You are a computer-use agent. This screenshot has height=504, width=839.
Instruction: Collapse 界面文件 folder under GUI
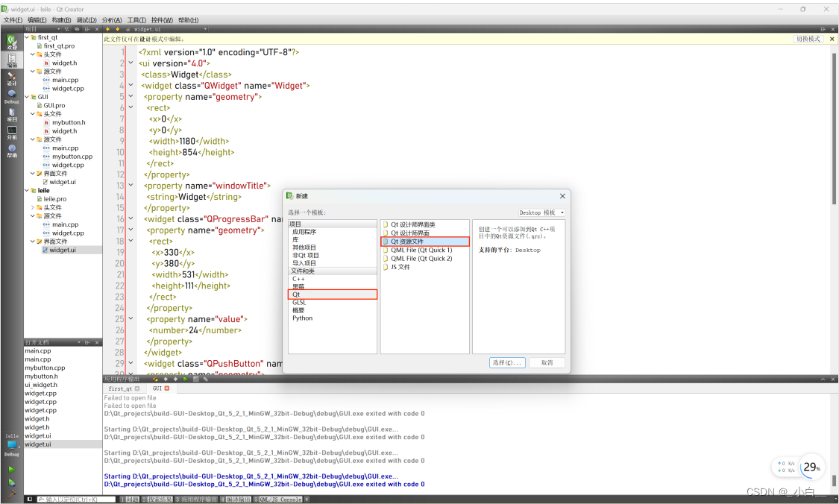click(x=33, y=174)
